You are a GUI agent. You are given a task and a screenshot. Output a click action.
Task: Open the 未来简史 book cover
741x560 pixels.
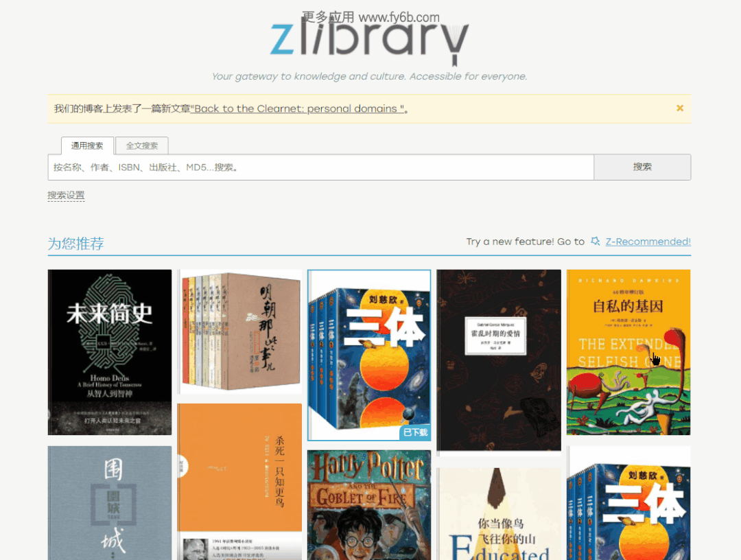pos(110,352)
